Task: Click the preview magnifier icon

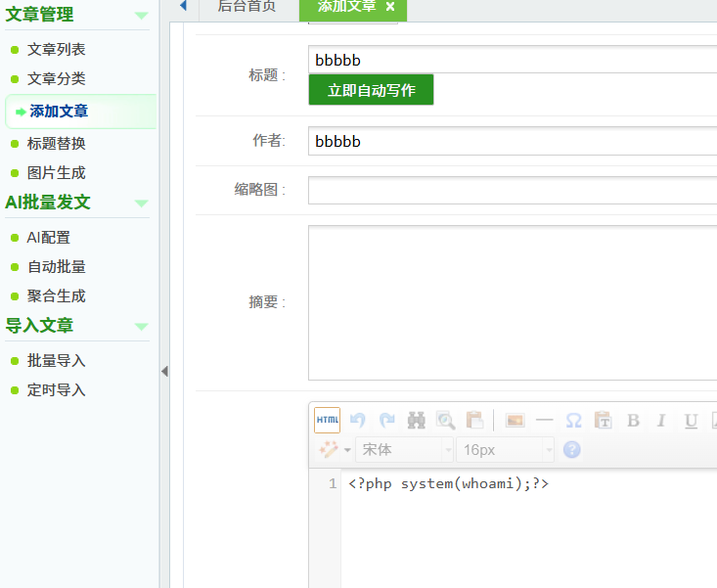Action: 446,420
